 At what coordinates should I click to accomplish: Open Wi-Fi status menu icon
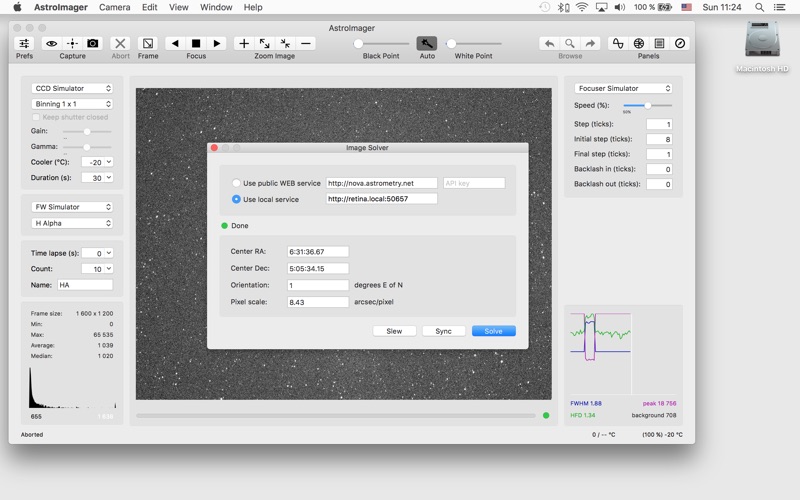(582, 7)
